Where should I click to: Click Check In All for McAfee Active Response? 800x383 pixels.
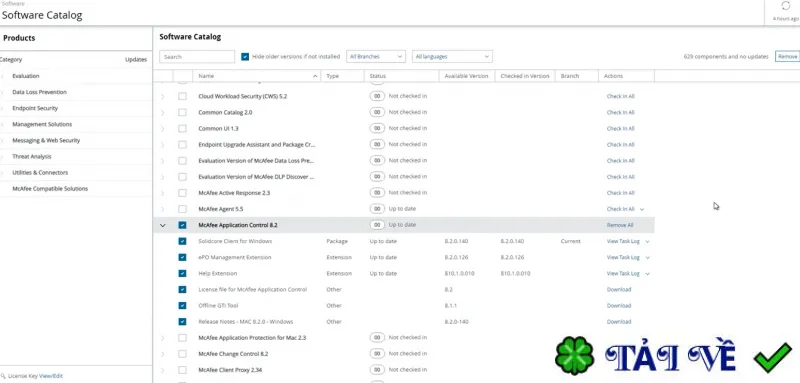620,193
